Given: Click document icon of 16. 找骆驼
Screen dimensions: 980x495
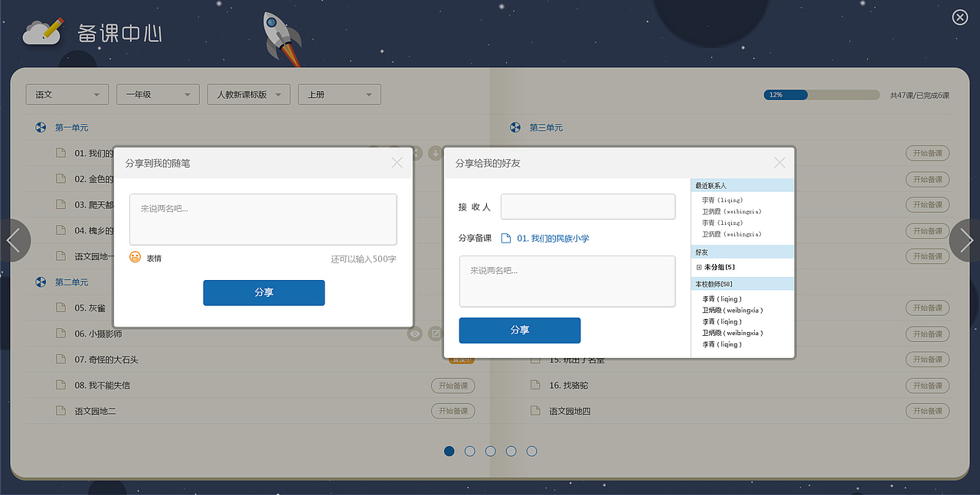Looking at the screenshot, I should 535,385.
